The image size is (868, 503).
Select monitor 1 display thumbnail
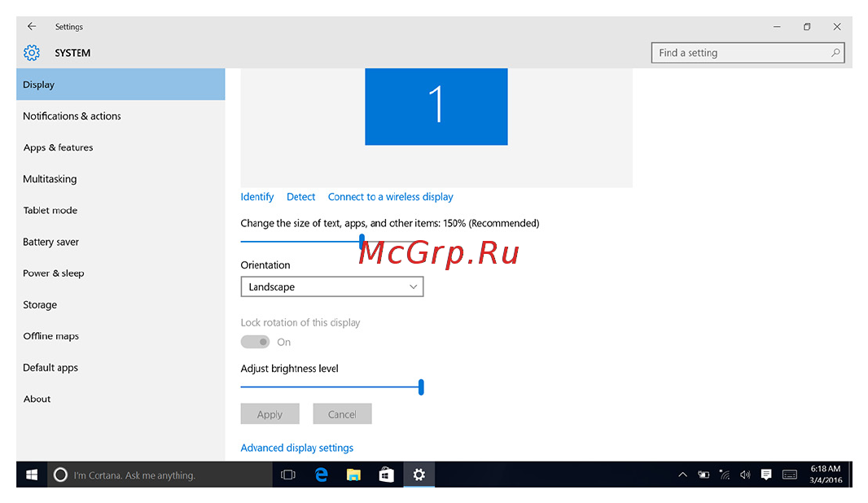[x=436, y=107]
